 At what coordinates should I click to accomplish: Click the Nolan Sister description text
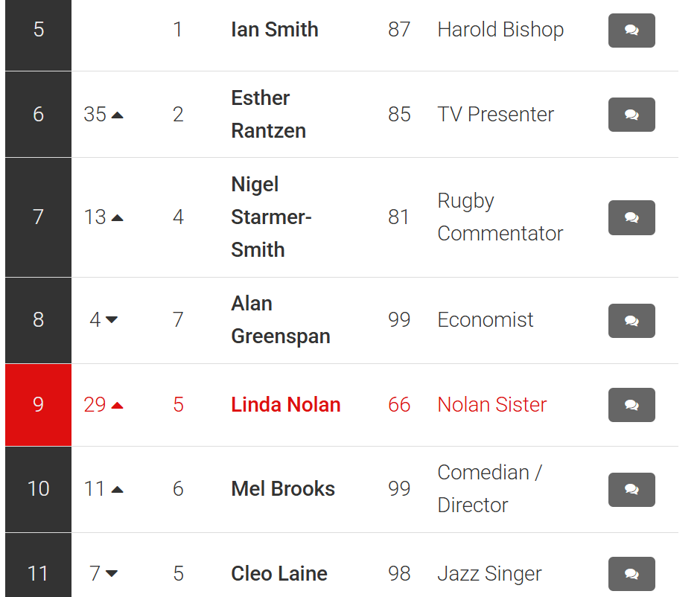491,405
